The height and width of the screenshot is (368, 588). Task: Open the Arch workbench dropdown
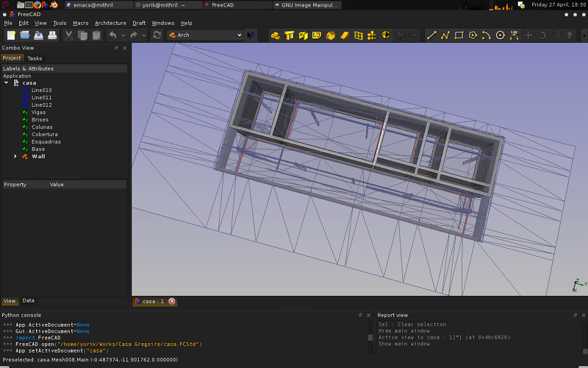click(x=204, y=35)
